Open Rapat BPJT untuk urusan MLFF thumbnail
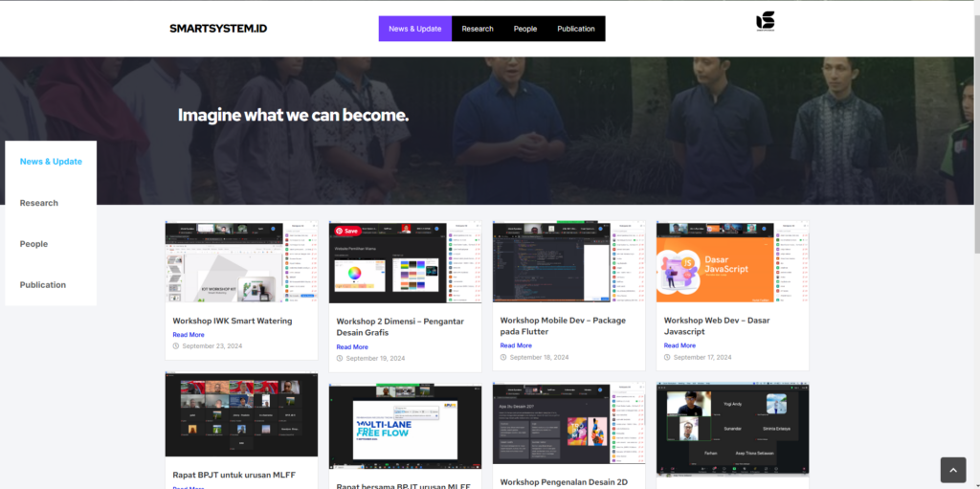 point(241,414)
